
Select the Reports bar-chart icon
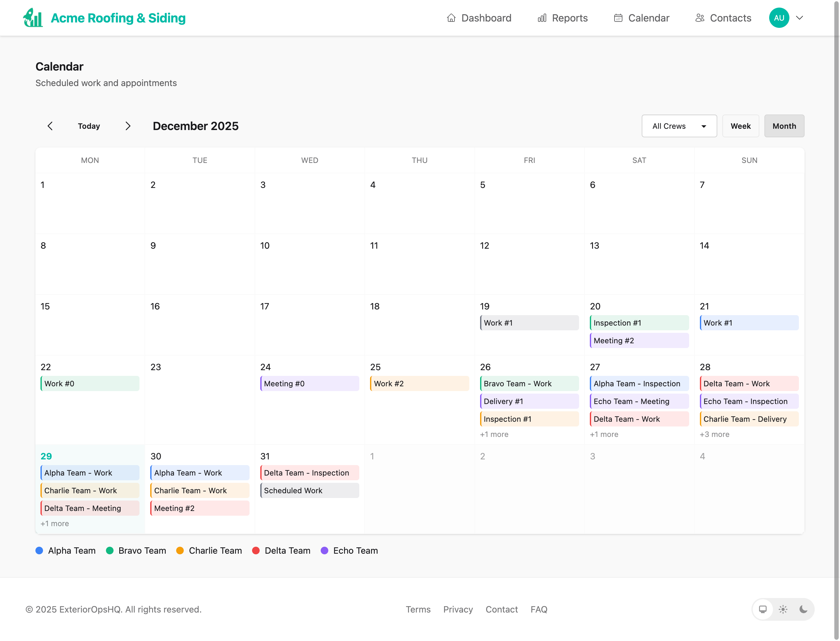click(542, 17)
